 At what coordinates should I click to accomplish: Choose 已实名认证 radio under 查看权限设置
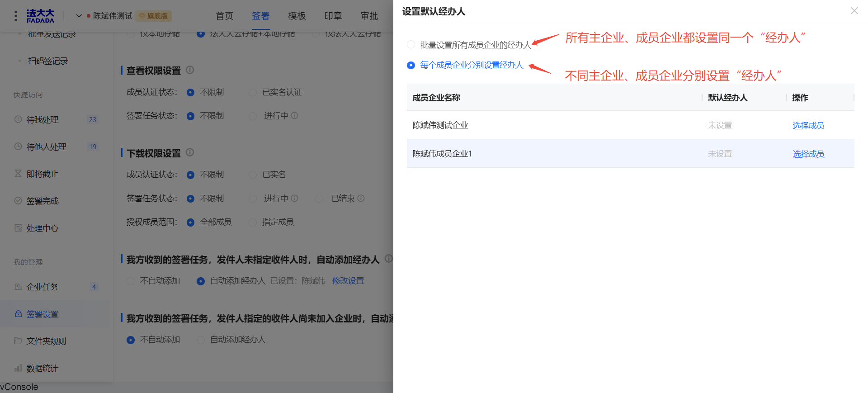[x=253, y=92]
